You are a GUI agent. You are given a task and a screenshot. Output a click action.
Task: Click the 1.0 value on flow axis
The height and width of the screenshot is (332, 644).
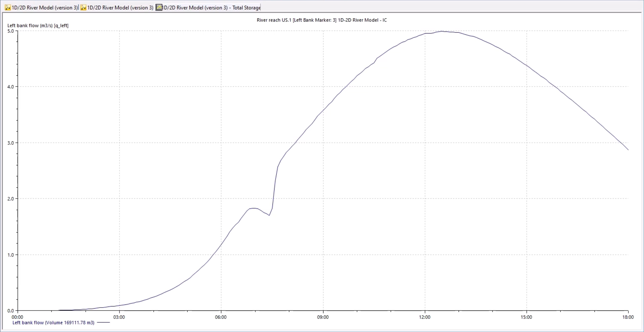[x=11, y=255]
